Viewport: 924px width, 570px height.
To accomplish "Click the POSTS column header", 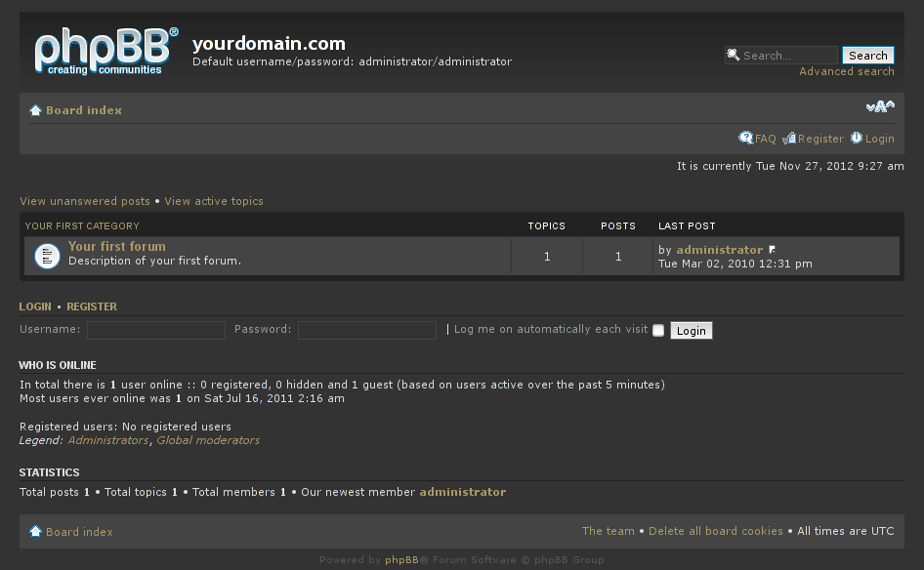I will (x=617, y=226).
